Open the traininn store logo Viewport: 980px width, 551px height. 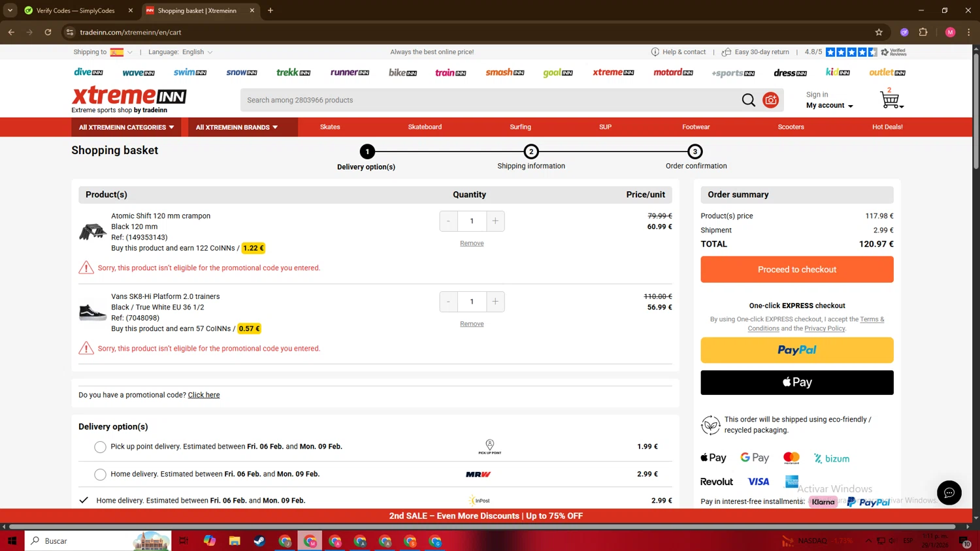click(x=451, y=72)
